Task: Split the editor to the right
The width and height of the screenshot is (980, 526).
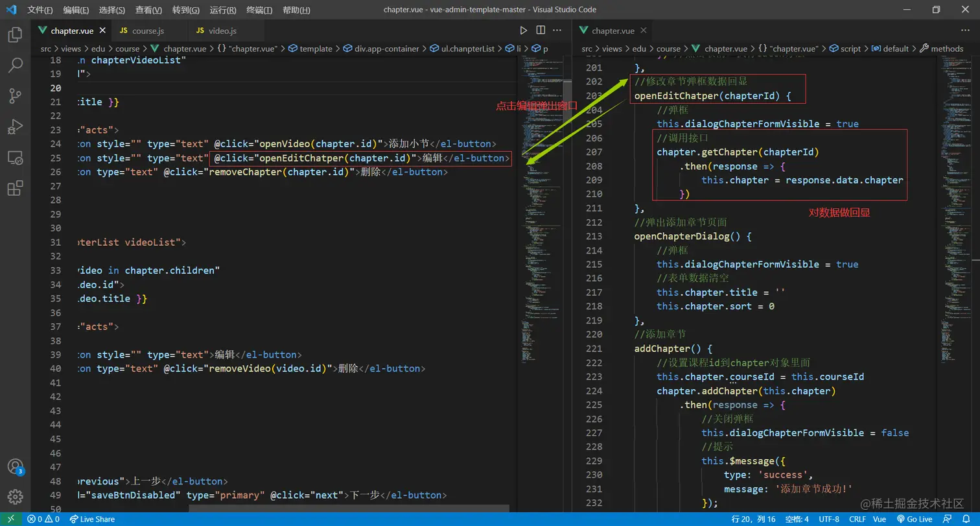Action: [541, 30]
